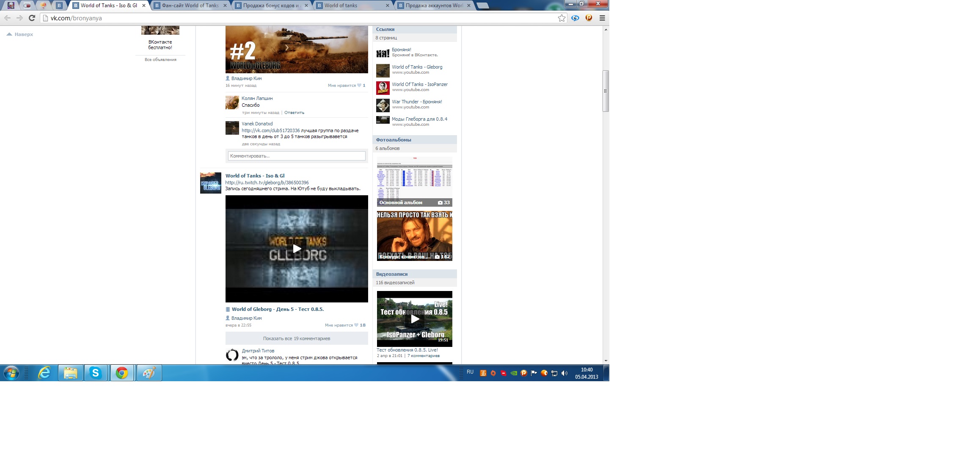Bookmark this page with the star icon
Screen dimensions: 980x460
(x=562, y=18)
